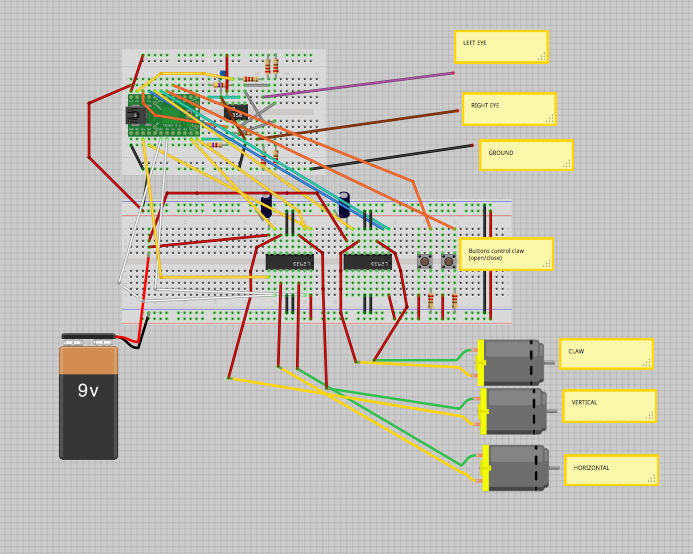Select the Buttons control claw note
693x554 pixels.
pos(506,254)
